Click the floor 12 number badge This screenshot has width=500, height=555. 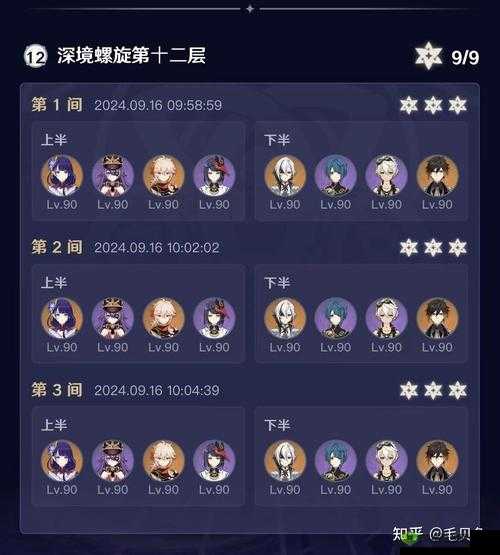coord(35,56)
